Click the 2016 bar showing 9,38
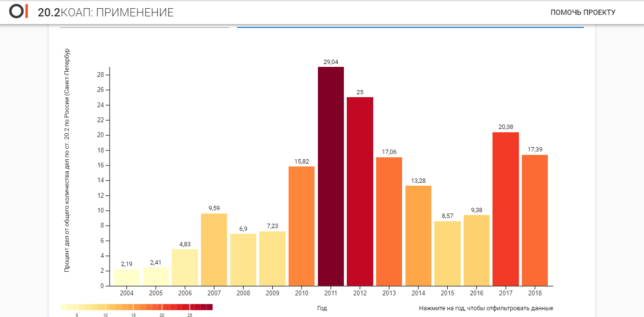Image resolution: width=644 pixels, height=317 pixels. click(x=477, y=250)
